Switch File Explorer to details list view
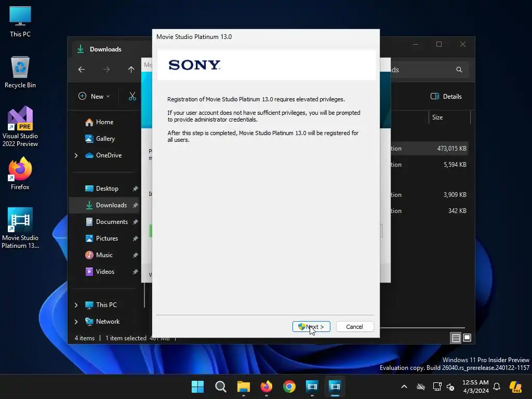The height and width of the screenshot is (399, 532). pyautogui.click(x=456, y=338)
